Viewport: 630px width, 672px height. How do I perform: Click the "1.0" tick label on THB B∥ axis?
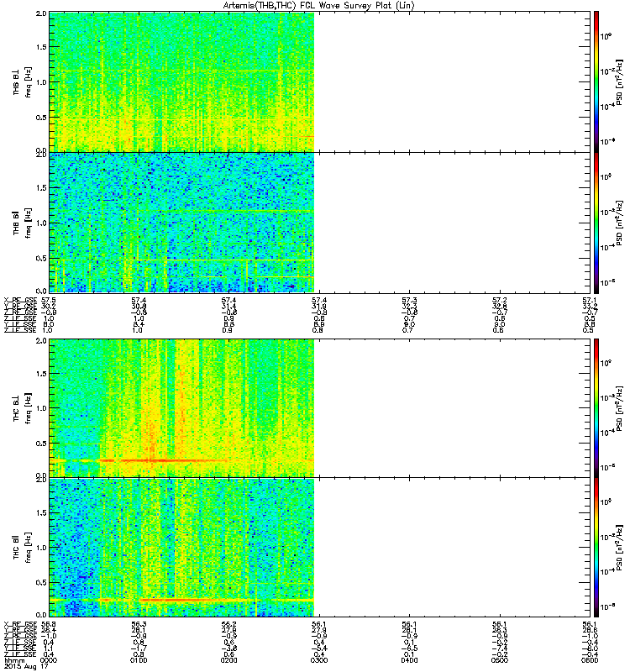pyautogui.click(x=41, y=223)
